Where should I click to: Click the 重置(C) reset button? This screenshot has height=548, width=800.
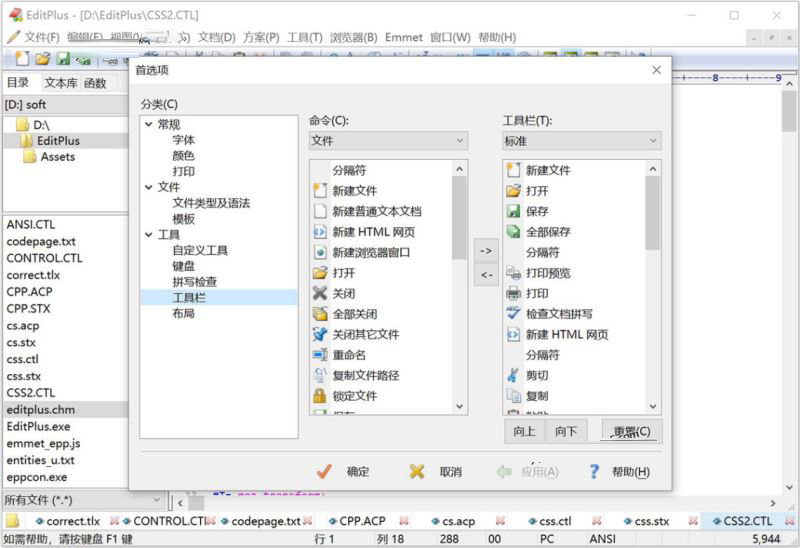632,431
